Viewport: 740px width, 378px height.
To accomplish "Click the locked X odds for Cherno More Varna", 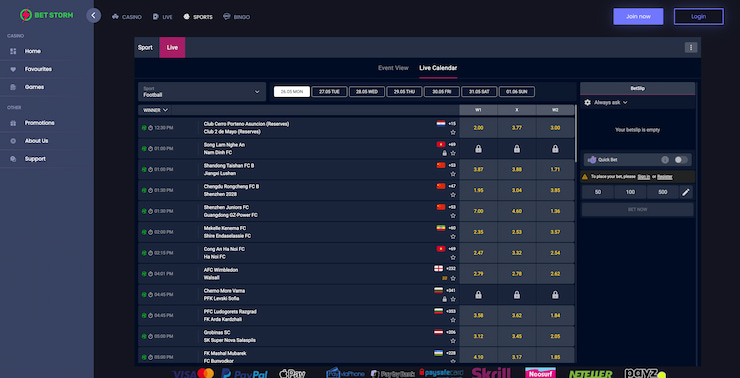I will tap(517, 295).
